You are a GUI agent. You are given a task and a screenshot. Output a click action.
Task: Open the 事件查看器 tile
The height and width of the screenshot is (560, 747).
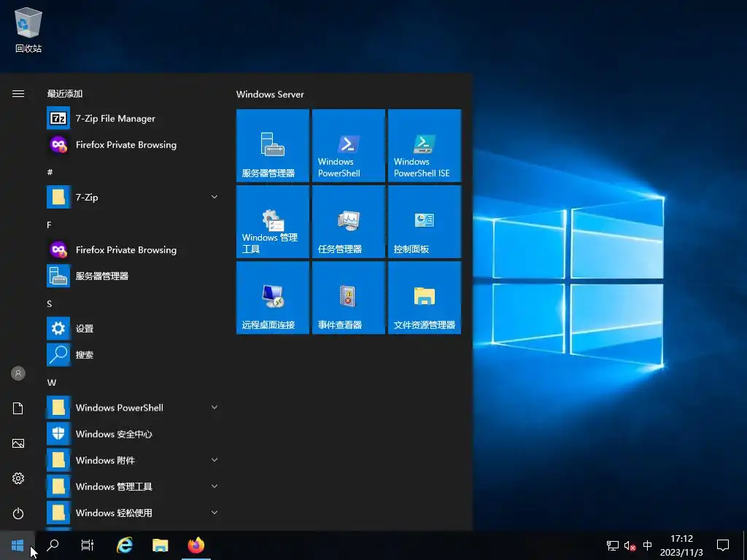[x=349, y=297]
